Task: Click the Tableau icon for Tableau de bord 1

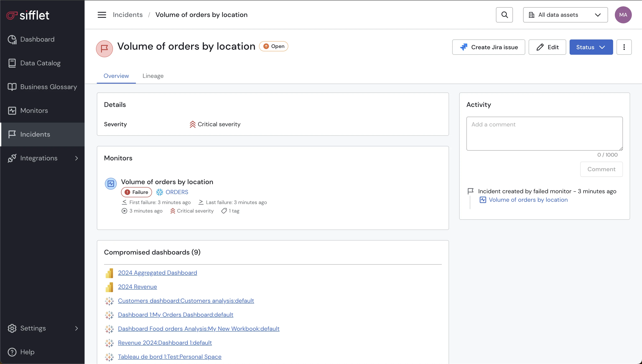Action: tap(109, 357)
